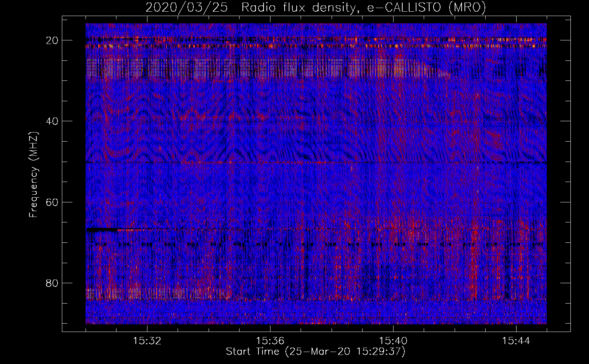Click the plot title '2020/03/25 Radio flux density'

316,8
